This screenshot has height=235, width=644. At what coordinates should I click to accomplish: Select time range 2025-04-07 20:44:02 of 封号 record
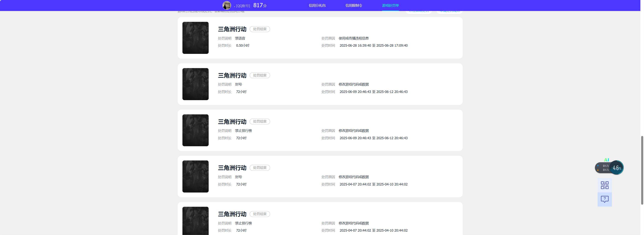coord(374,184)
